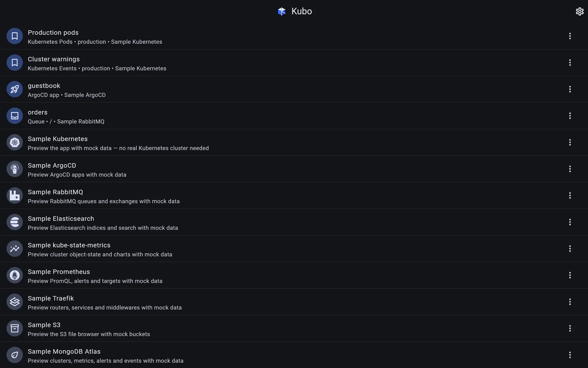Open more options for Sample RabbitMQ

pyautogui.click(x=570, y=195)
